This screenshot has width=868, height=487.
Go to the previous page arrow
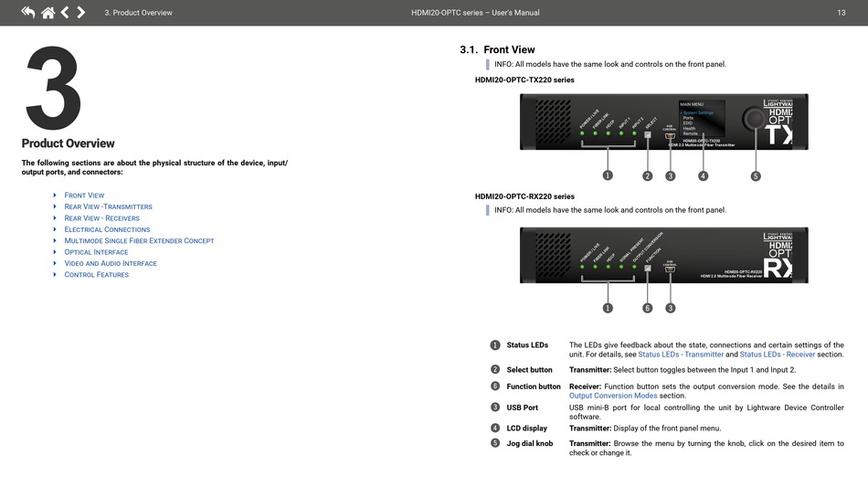pyautogui.click(x=65, y=12)
